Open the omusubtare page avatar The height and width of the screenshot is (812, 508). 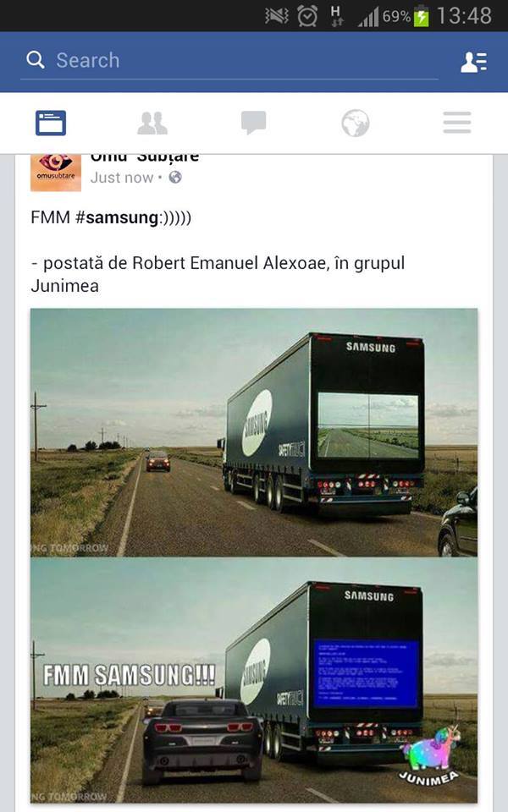tap(56, 173)
